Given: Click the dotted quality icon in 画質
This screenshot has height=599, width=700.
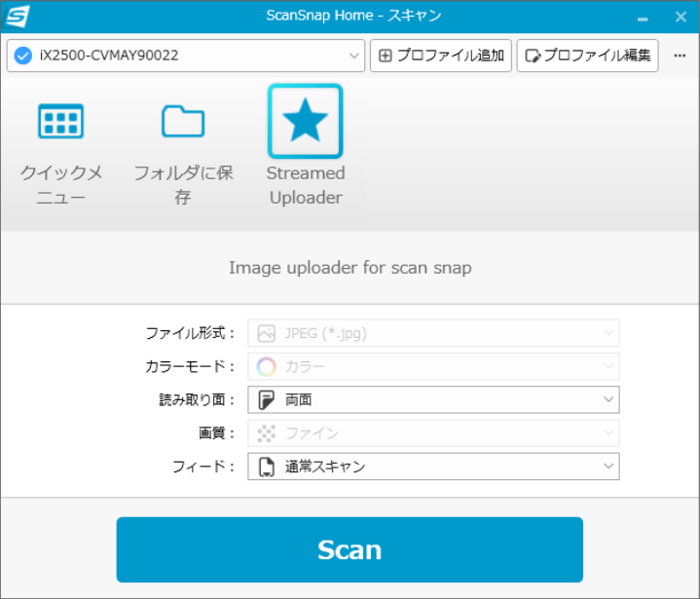Looking at the screenshot, I should (266, 433).
